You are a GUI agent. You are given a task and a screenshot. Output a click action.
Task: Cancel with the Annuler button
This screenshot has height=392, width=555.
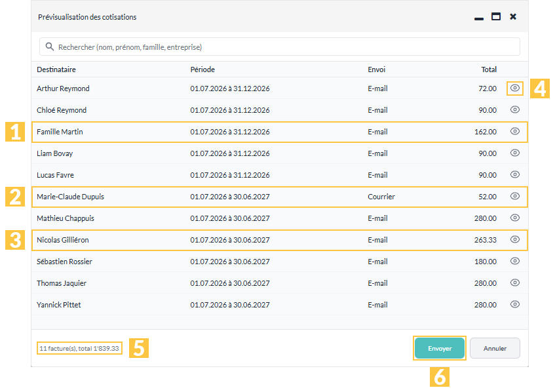[495, 348]
